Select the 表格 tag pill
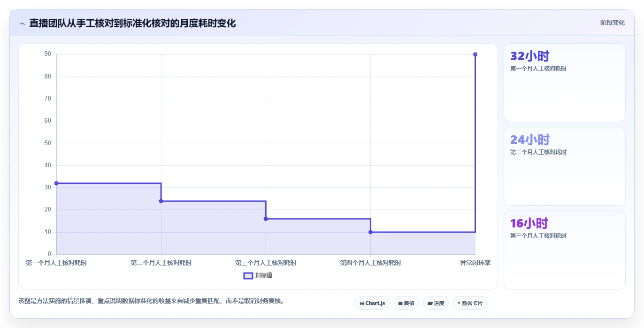This screenshot has width=644, height=328. click(x=406, y=303)
